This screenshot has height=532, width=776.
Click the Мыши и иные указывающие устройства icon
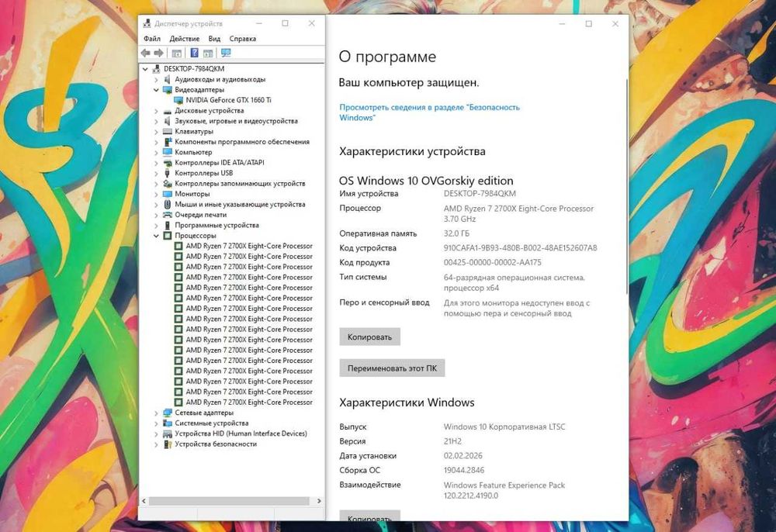[168, 204]
